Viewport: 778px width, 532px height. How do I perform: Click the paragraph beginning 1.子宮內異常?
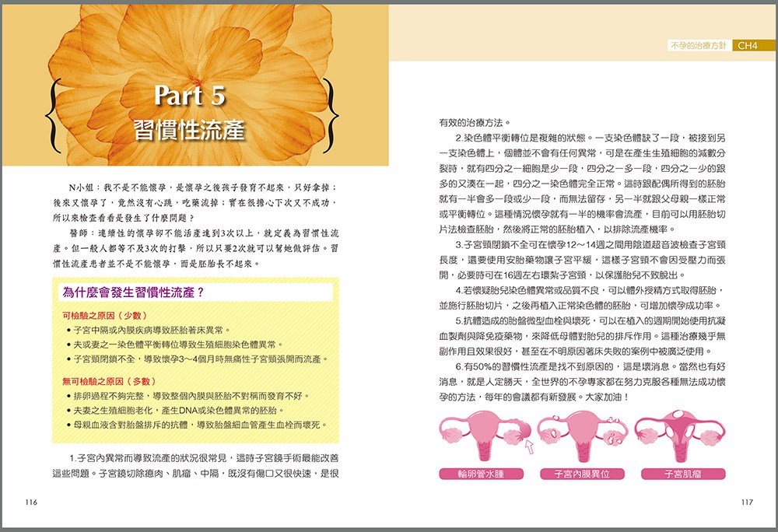point(195,466)
